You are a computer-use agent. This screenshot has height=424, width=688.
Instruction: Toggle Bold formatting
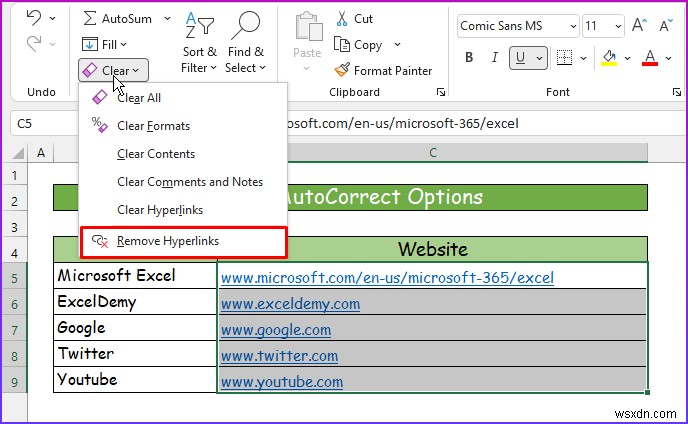pyautogui.click(x=469, y=57)
